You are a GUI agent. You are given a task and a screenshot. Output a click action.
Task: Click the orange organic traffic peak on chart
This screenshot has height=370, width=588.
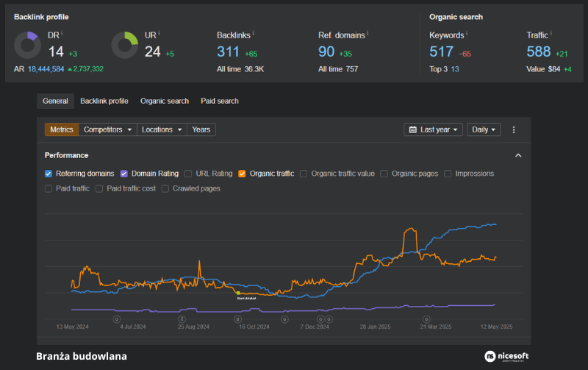pos(411,229)
